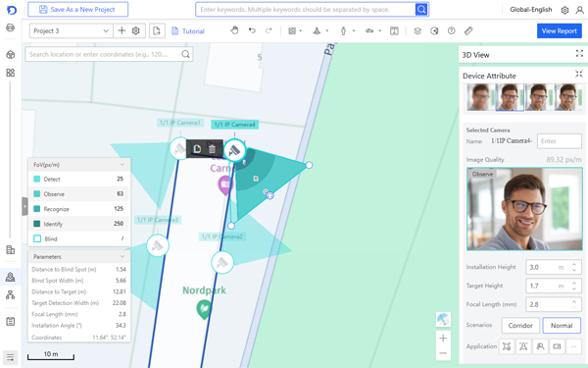588x368 pixels.
Task: Click the Identify color swatch
Action: coord(37,224)
